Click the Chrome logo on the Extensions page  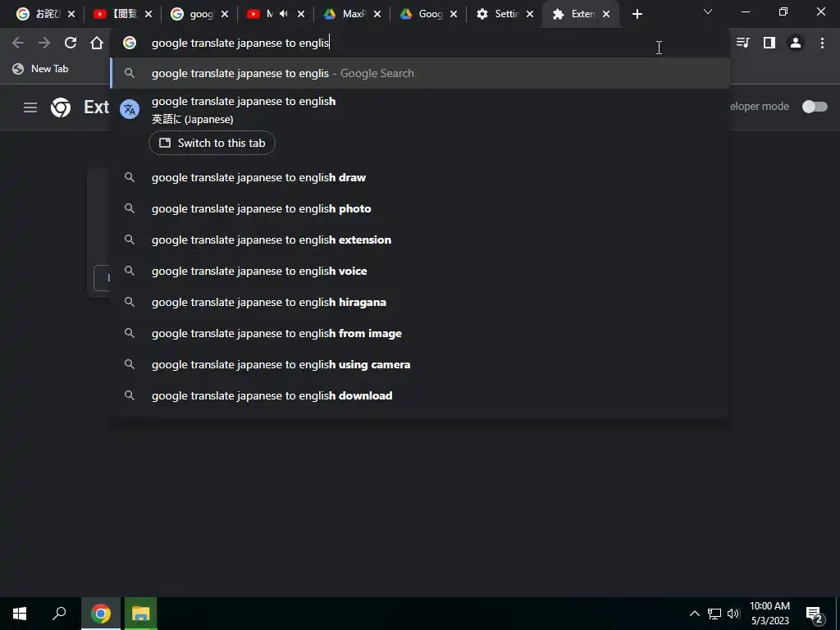click(x=61, y=107)
